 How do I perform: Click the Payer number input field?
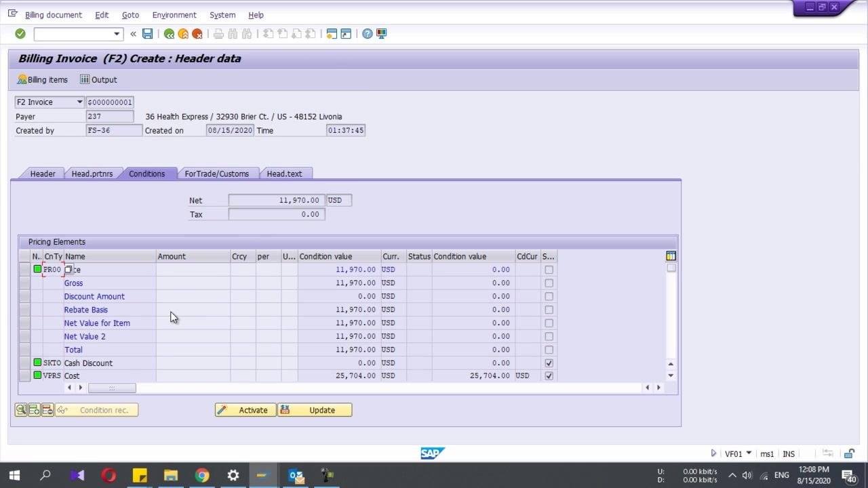110,117
